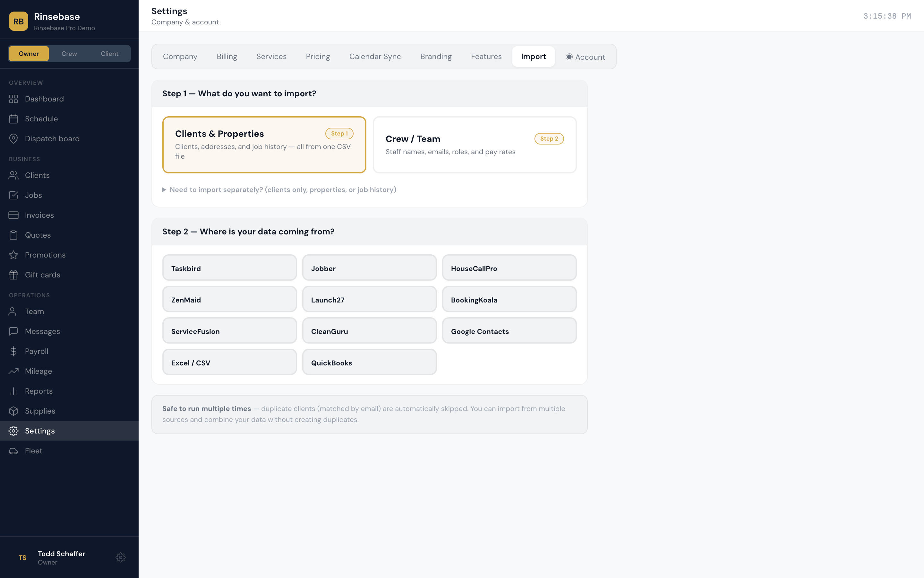This screenshot has height=578, width=924.
Task: Click the Step 1 badge on Clients card
Action: point(339,133)
